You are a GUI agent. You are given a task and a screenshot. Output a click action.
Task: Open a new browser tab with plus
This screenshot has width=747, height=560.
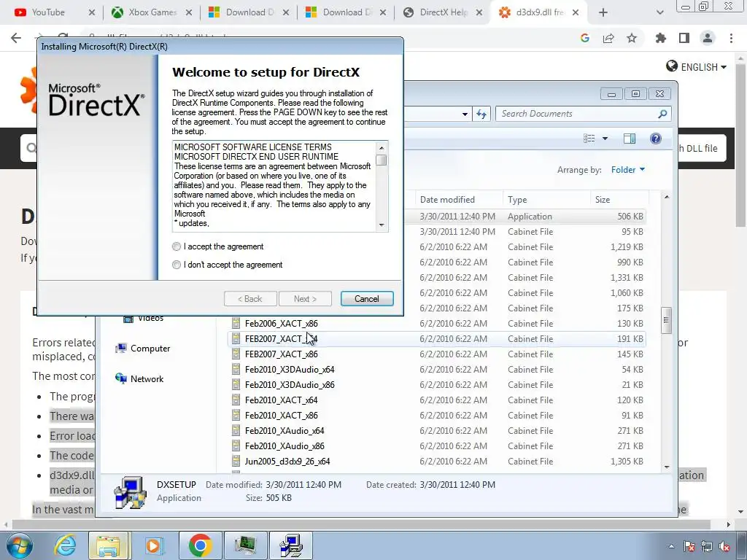point(603,12)
